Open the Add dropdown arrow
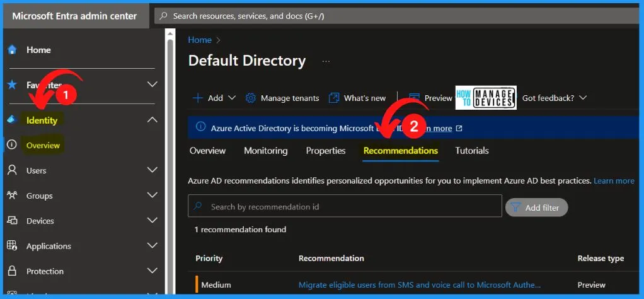This screenshot has height=299, width=644. [x=232, y=98]
